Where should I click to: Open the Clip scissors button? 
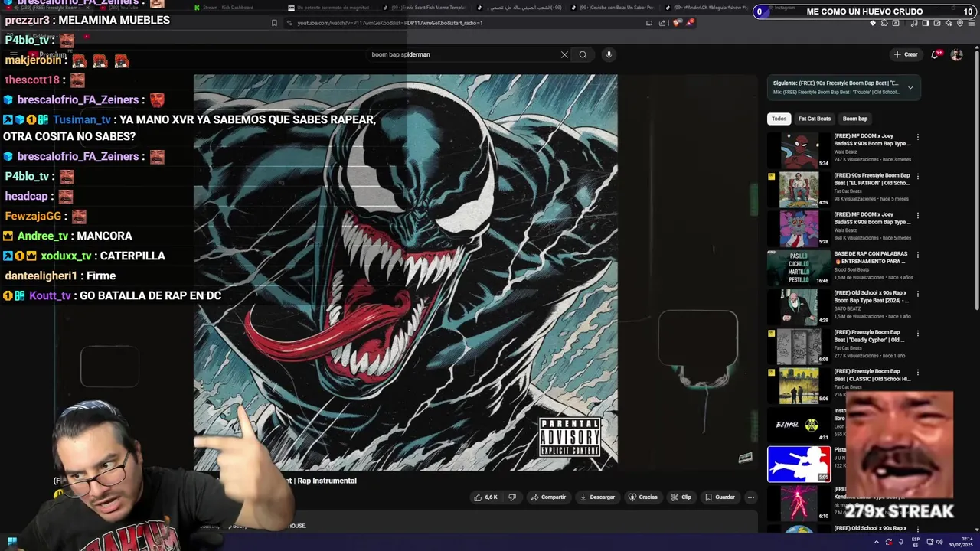(x=681, y=497)
